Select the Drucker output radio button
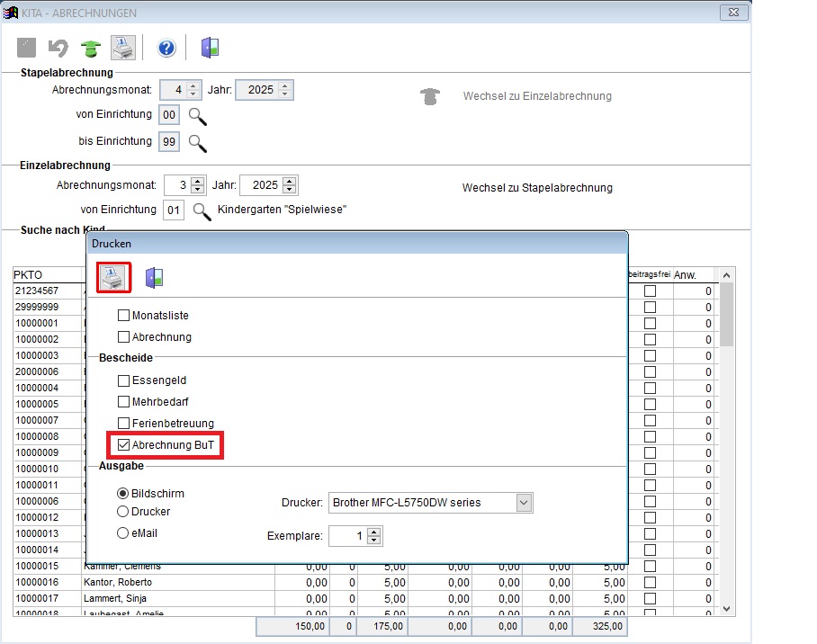Image resolution: width=817 pixels, height=644 pixels. coord(122,512)
